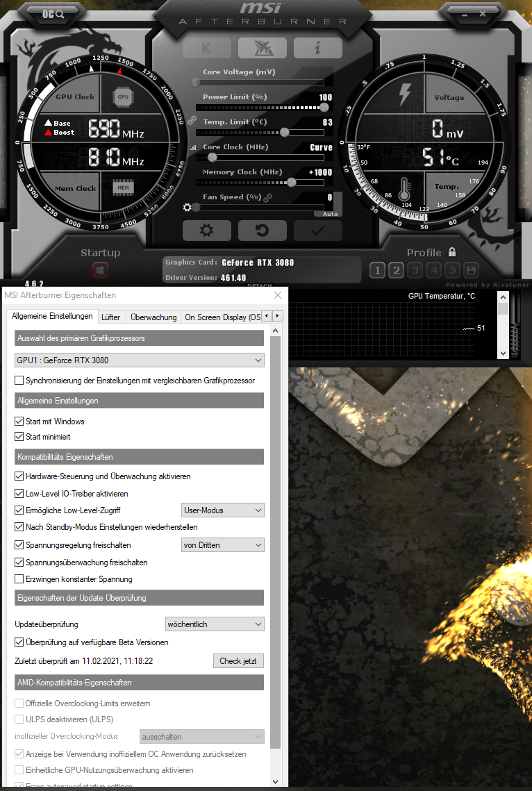Open the wöchentlich update interval dropdown
Image resolution: width=532 pixels, height=791 pixels.
[x=215, y=624]
